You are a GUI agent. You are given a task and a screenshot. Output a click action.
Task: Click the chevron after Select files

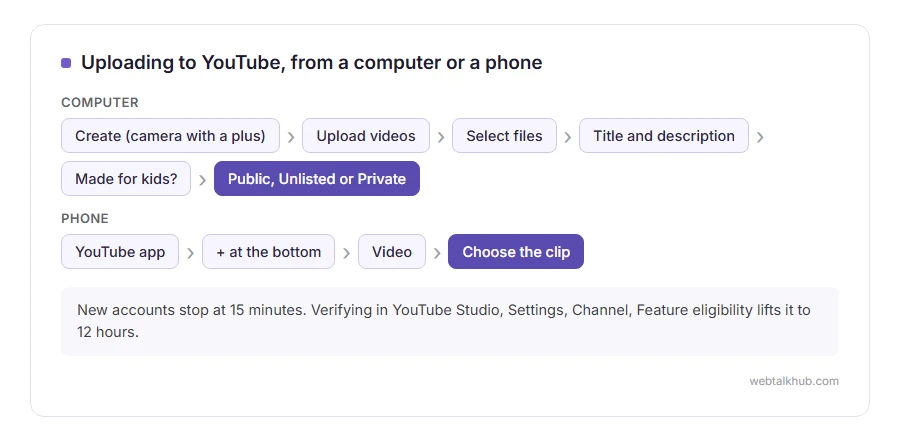(568, 137)
